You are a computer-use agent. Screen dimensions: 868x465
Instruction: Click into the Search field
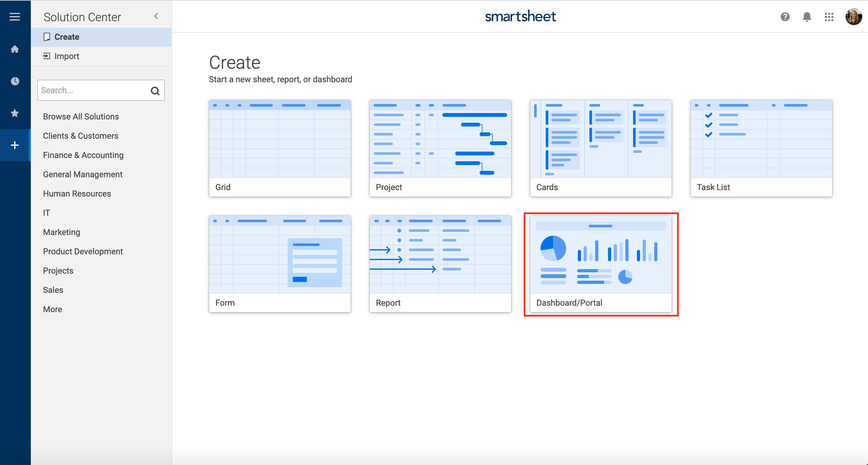tap(93, 90)
